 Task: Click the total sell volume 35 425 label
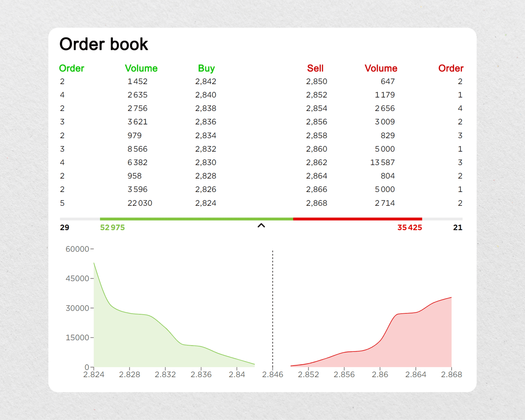[x=409, y=227]
